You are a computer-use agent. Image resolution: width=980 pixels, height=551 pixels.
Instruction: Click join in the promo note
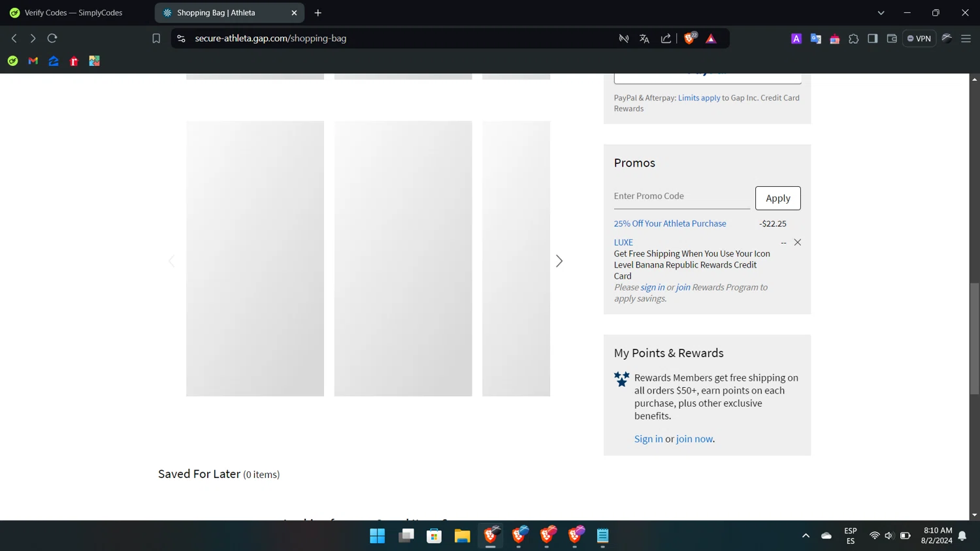[683, 287]
